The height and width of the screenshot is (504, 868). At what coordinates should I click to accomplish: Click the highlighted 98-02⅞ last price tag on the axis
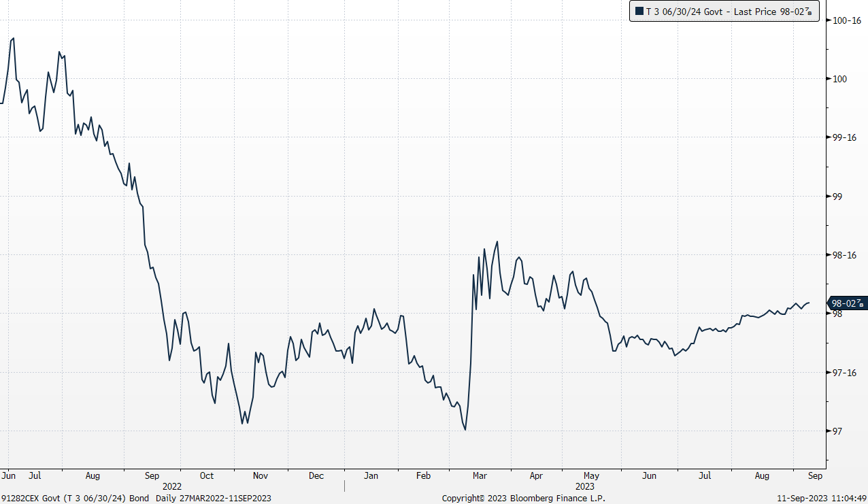(x=846, y=303)
